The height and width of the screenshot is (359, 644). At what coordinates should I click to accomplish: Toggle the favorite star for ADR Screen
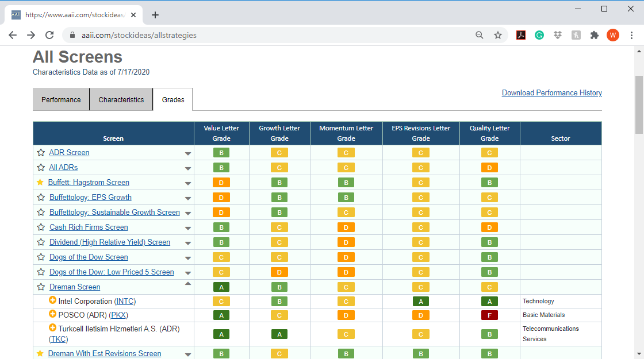pyautogui.click(x=41, y=153)
